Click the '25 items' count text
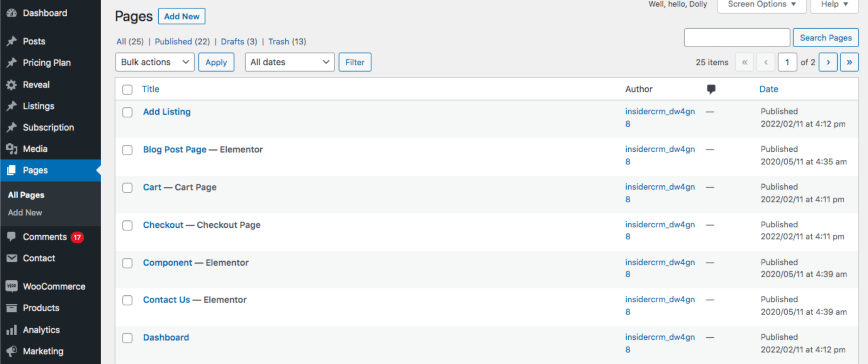This screenshot has width=868, height=364. [712, 62]
